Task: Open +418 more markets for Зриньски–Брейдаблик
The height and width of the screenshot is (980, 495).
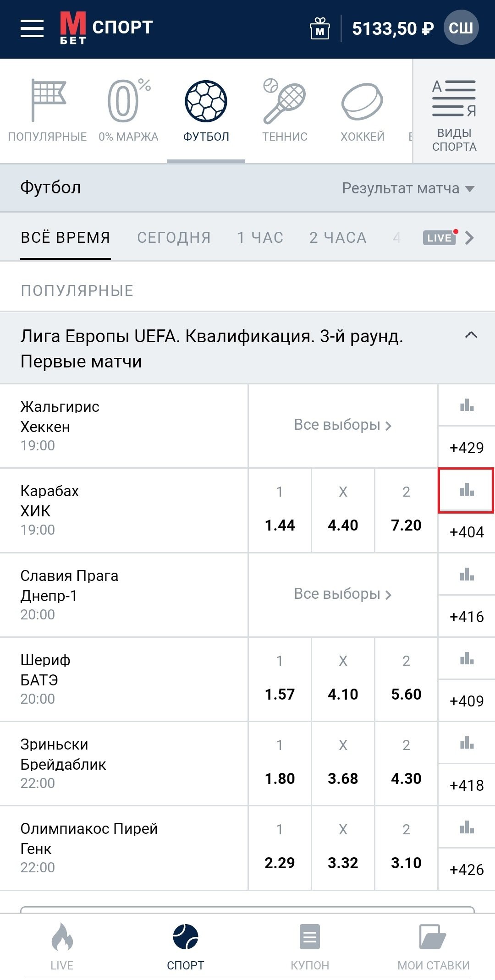Action: (467, 785)
